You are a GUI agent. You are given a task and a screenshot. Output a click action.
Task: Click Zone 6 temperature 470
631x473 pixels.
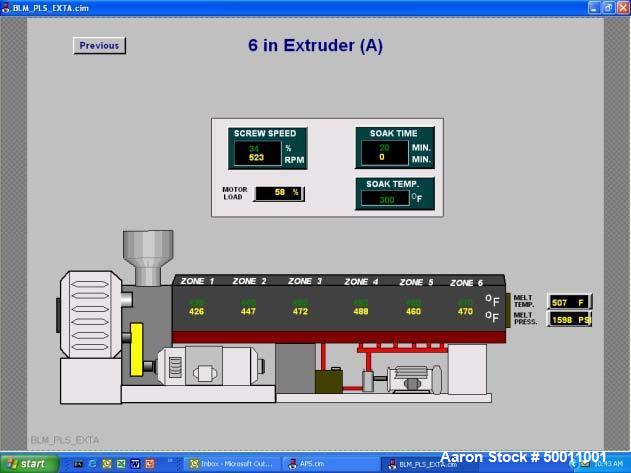(x=465, y=311)
